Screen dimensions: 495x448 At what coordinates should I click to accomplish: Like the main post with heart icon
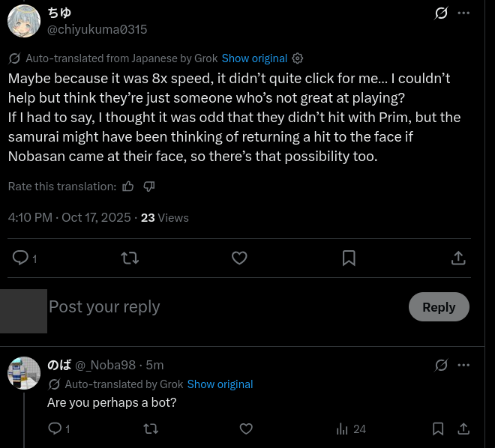click(x=239, y=258)
